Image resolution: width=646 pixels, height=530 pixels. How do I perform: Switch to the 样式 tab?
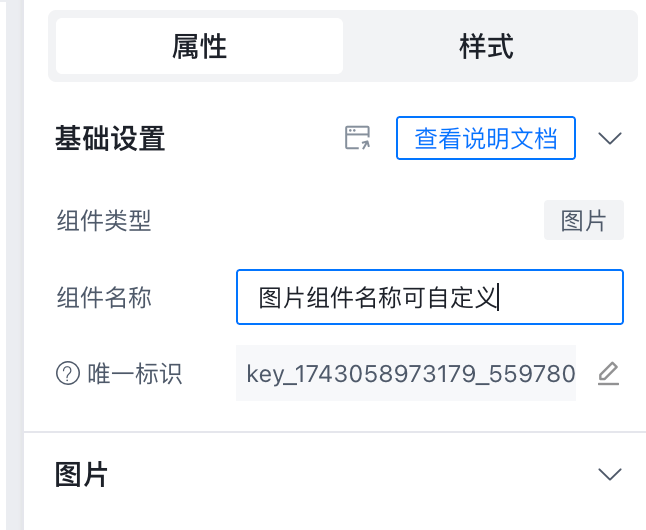pos(487,46)
